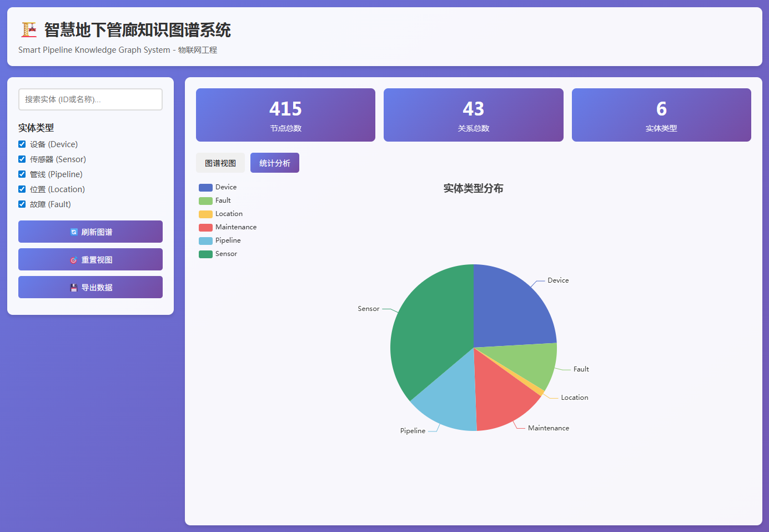Hide Fault series via legend swatch
The width and height of the screenshot is (769, 532).
(205, 201)
